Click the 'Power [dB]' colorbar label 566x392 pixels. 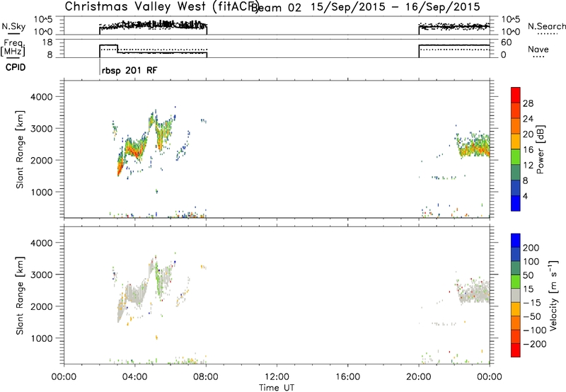click(x=540, y=149)
